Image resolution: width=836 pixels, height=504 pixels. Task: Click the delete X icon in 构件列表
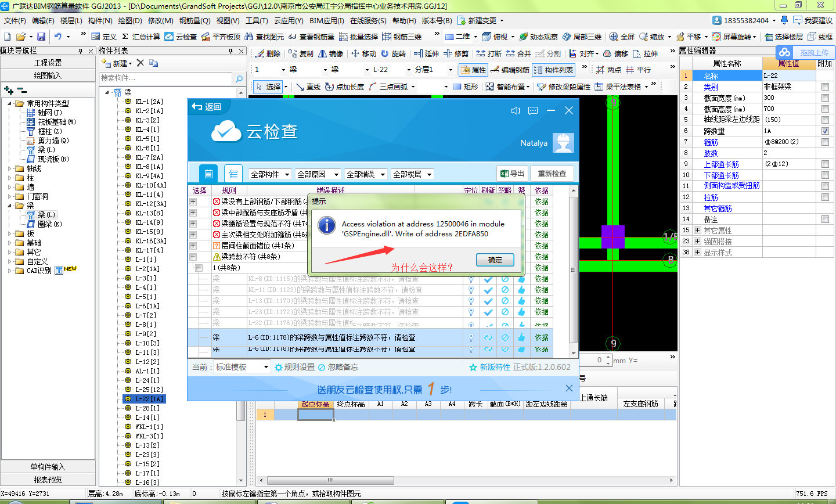click(140, 63)
